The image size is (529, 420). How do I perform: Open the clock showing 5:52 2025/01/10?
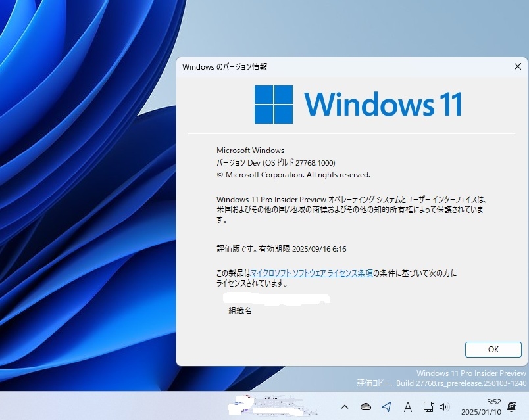click(481, 407)
